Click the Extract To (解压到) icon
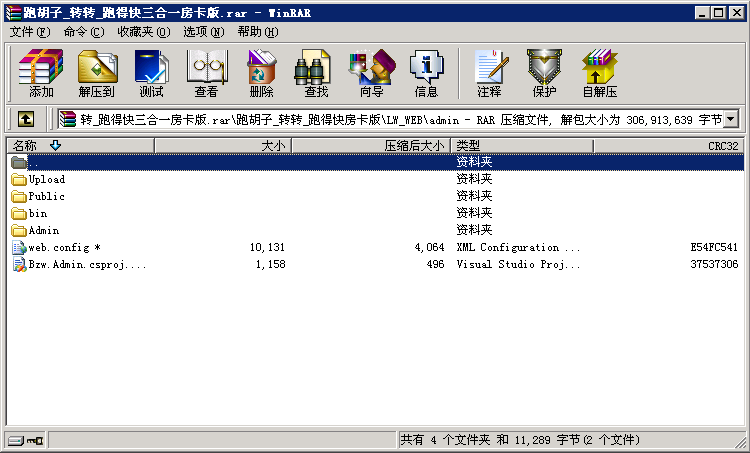The height and width of the screenshot is (453, 750). [96, 74]
